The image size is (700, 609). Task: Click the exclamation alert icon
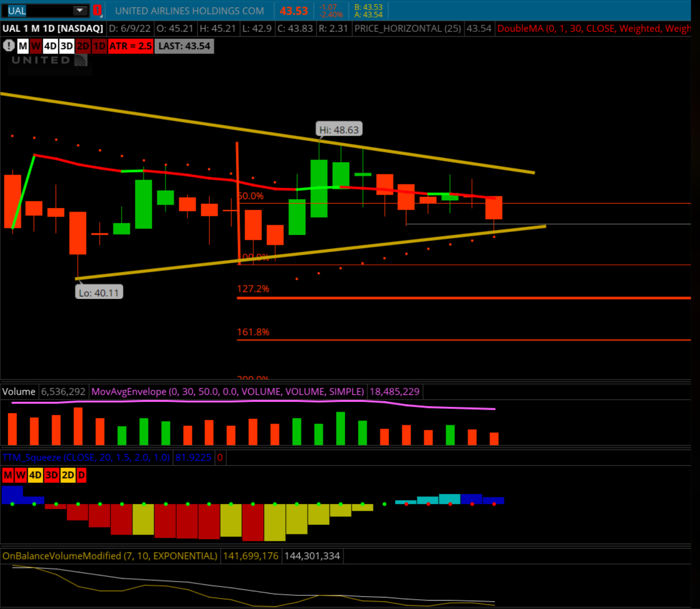click(9, 46)
